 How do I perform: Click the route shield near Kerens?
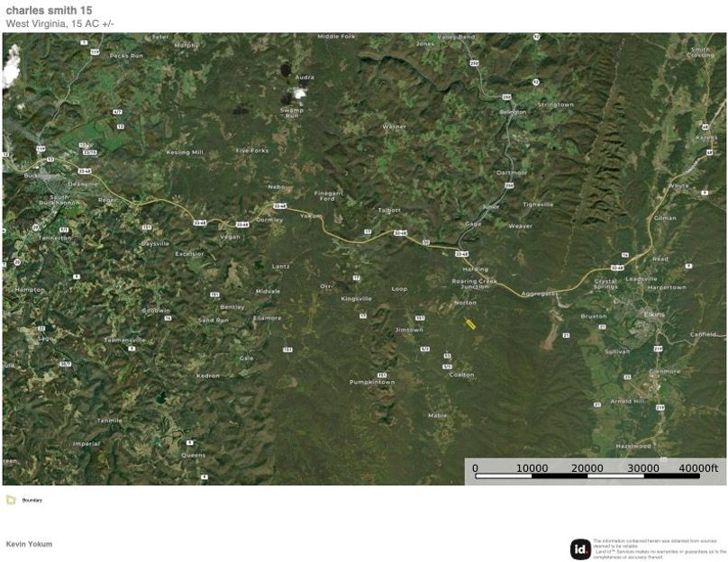(705, 127)
